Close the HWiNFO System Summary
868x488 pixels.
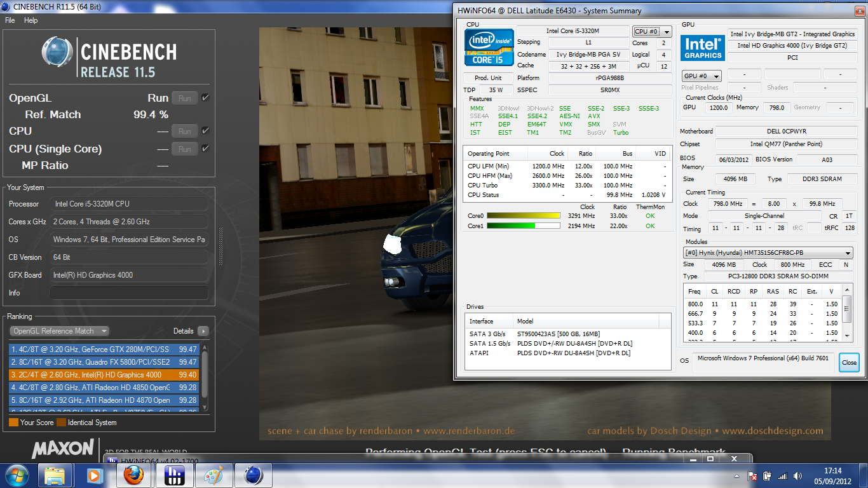849,363
